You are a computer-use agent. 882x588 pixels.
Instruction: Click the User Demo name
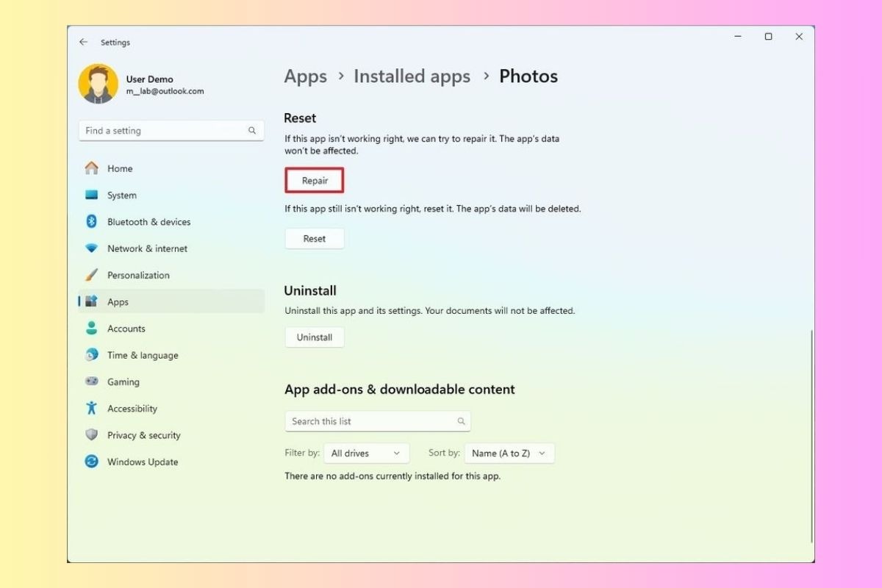pos(149,79)
